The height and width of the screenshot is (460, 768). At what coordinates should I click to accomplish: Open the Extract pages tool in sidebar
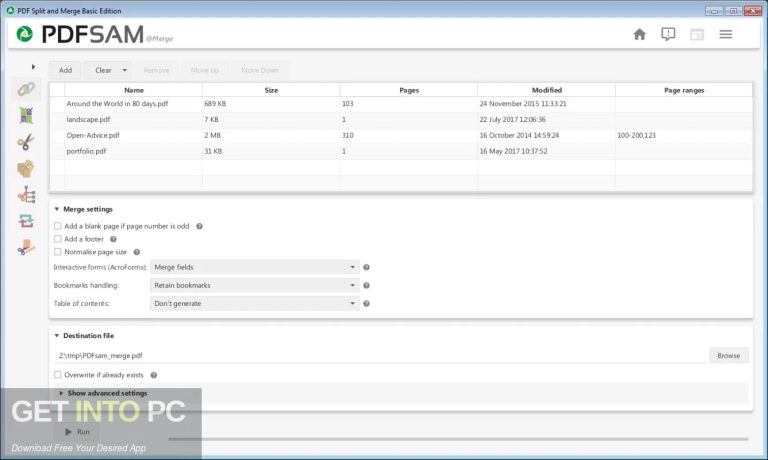coord(26,169)
